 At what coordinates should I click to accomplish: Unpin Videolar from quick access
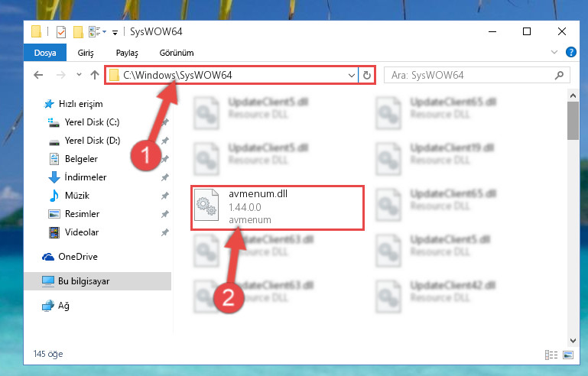tap(164, 232)
